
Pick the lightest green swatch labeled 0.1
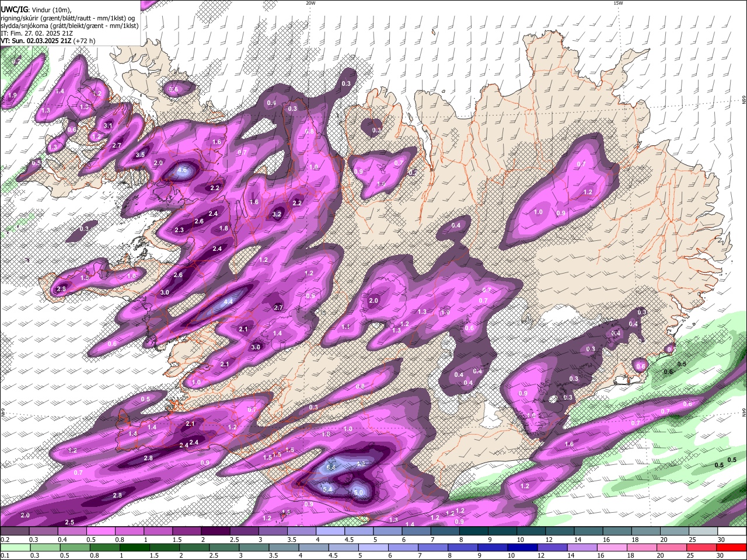pos(15,547)
